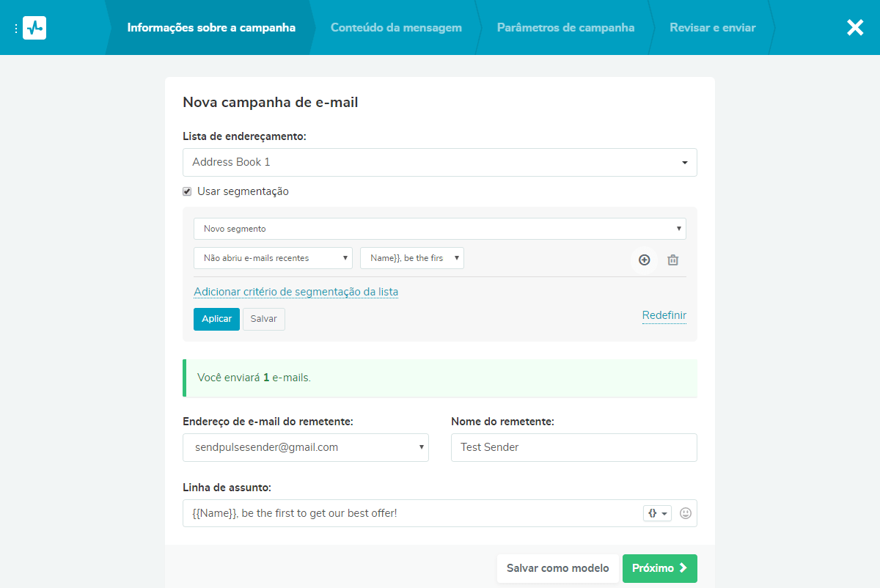
Task: Expand the Novo segmento dropdown
Action: pos(440,229)
